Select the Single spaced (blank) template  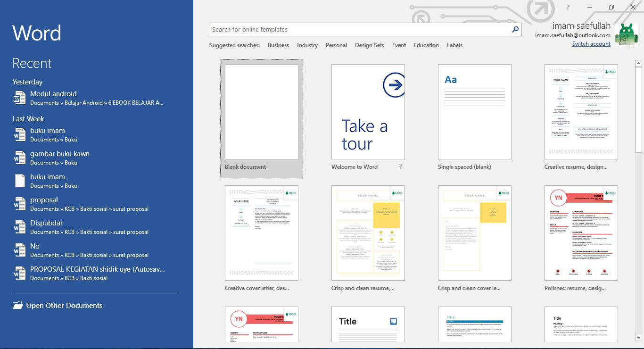tap(475, 112)
